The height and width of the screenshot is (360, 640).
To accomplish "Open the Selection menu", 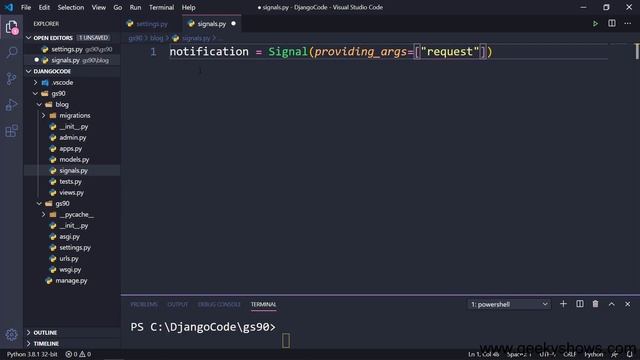I will point(71,7).
